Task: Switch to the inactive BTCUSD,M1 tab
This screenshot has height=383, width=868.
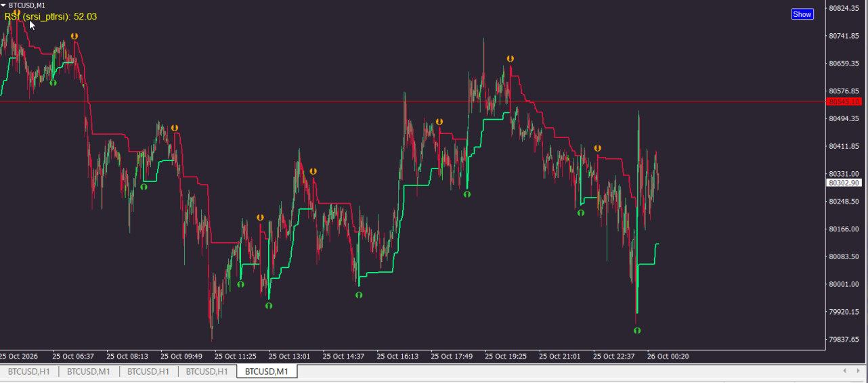Action: pyautogui.click(x=89, y=371)
